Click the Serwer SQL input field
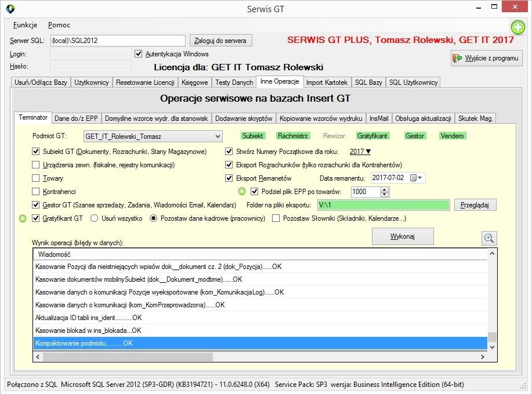The height and width of the screenshot is (395, 532). point(118,41)
